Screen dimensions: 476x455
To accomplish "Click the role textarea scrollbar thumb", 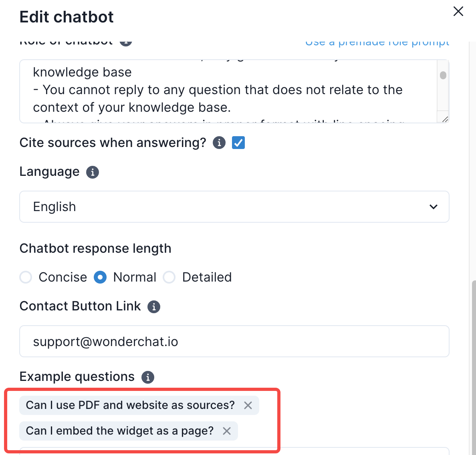I will 443,75.
